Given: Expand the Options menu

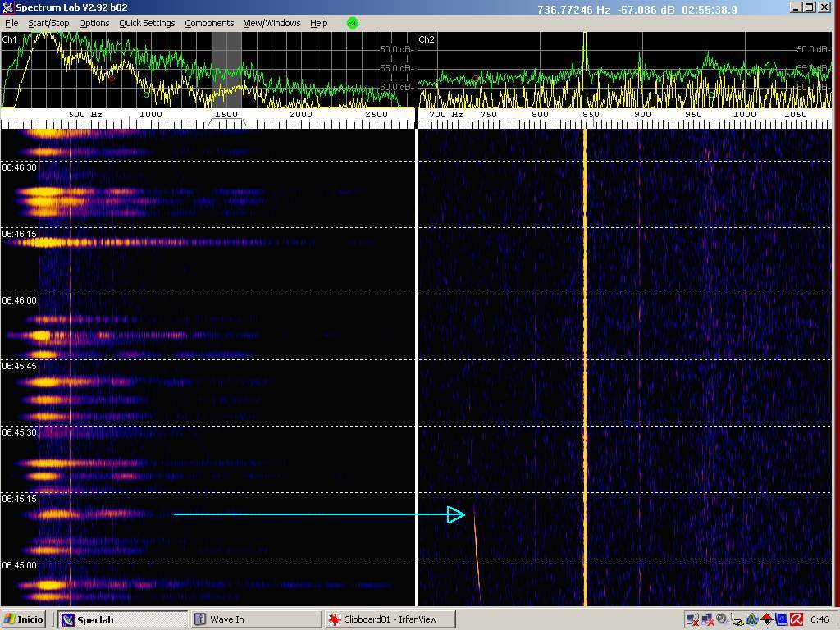Looking at the screenshot, I should point(94,23).
